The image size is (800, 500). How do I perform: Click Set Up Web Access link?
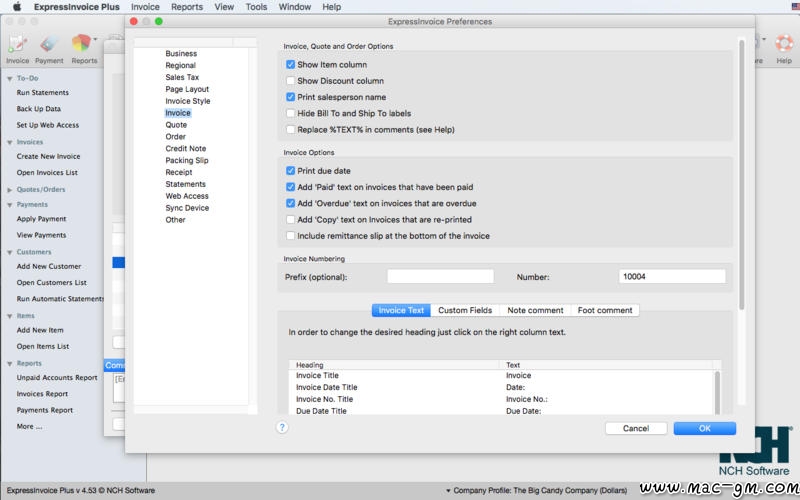[47, 125]
